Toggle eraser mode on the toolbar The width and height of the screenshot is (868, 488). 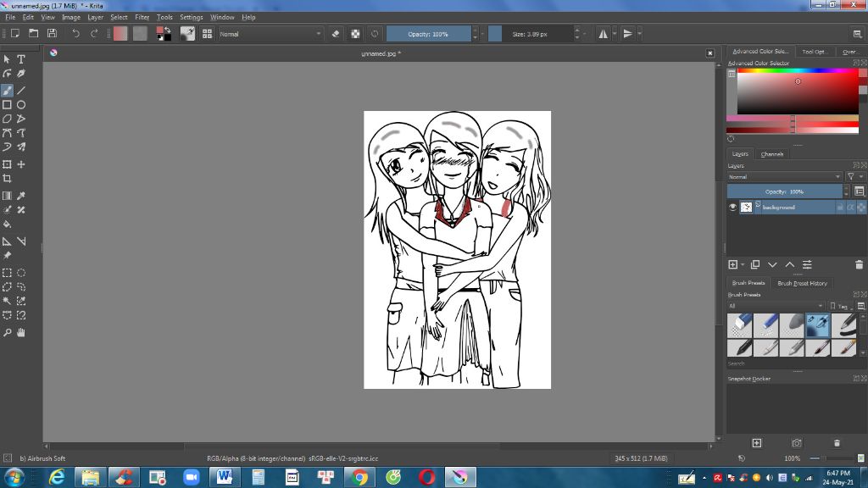336,34
